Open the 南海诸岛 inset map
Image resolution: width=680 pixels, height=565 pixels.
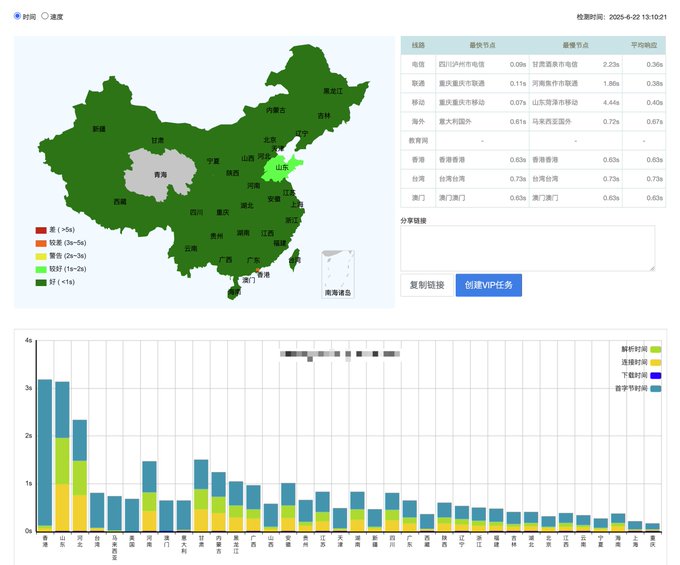pos(339,273)
